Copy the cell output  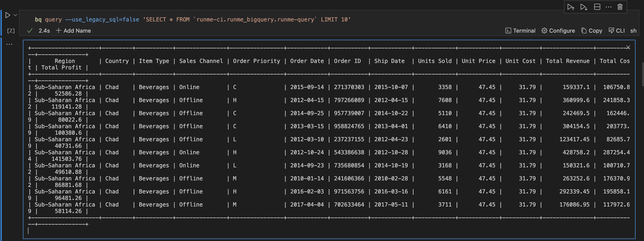[592, 31]
